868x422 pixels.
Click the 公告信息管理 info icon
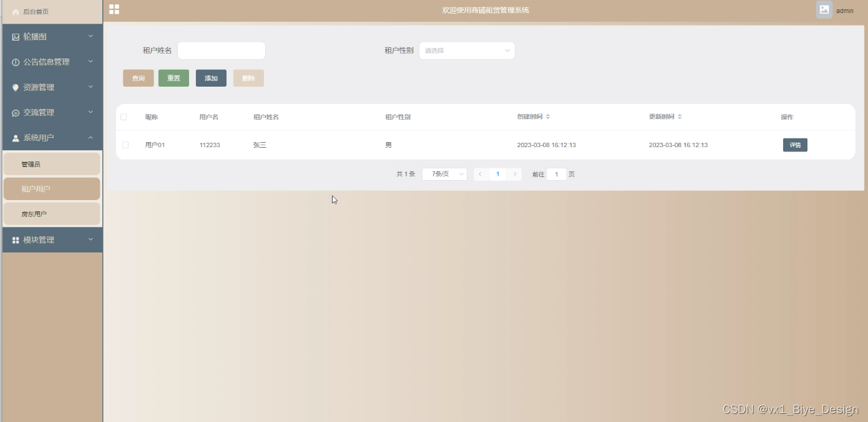16,62
